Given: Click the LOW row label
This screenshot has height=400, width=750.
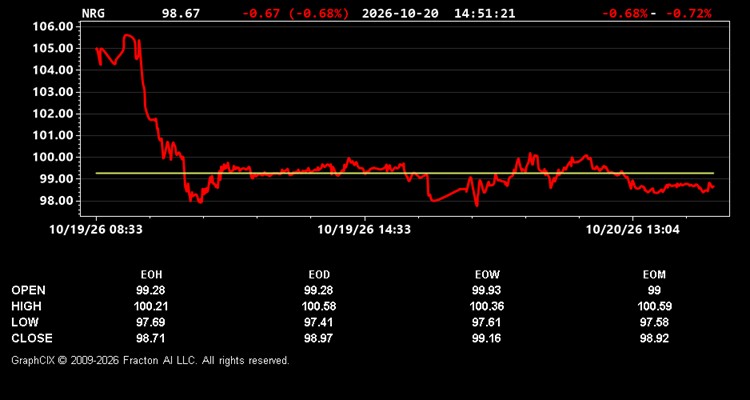Looking at the screenshot, I should coord(25,322).
